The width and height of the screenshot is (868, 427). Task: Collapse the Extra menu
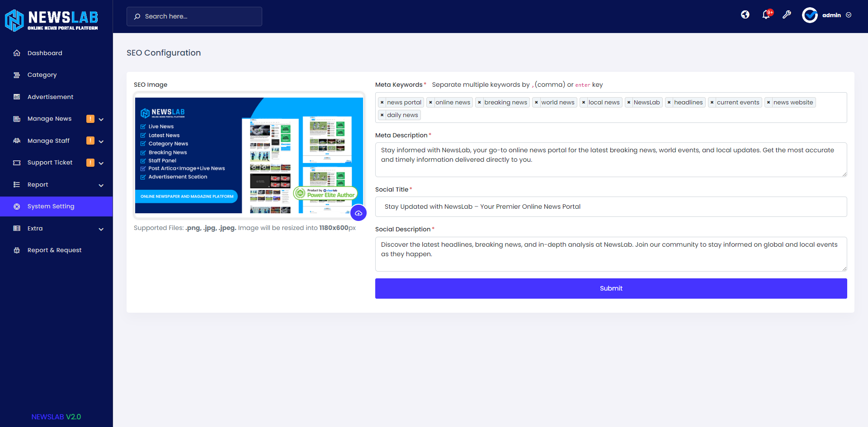pos(101,228)
